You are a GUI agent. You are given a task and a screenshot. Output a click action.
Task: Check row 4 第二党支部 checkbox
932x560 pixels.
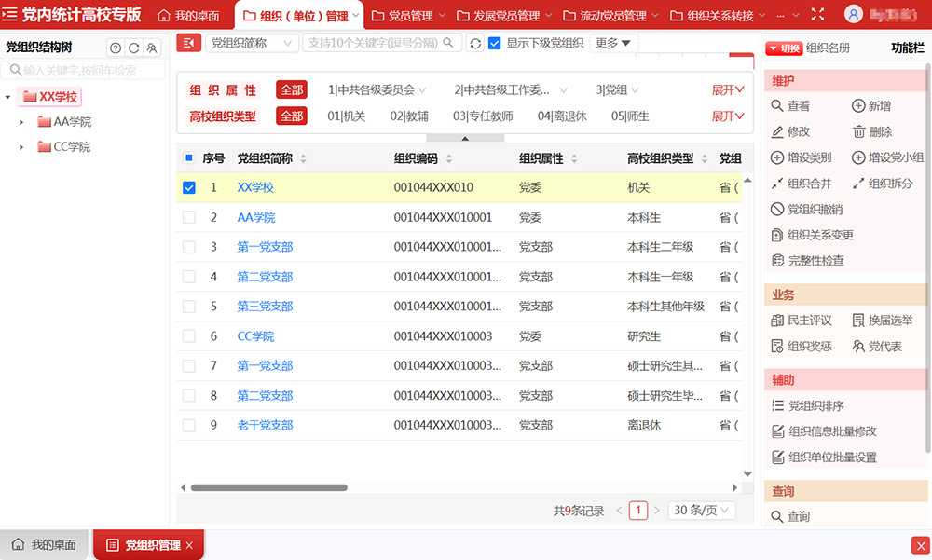coord(189,277)
